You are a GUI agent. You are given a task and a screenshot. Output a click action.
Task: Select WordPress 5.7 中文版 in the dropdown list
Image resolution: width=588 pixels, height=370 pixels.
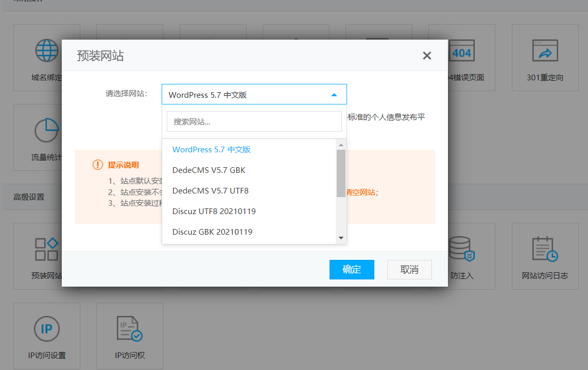[249, 150]
